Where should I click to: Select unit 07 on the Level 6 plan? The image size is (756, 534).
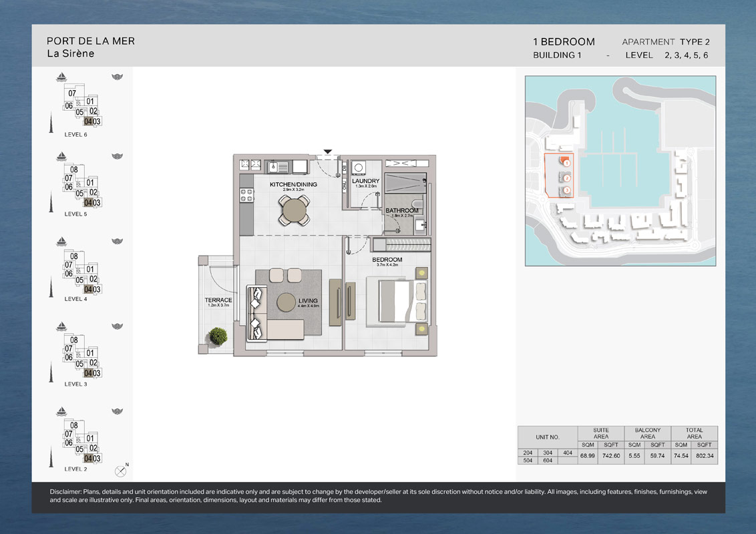(x=72, y=93)
